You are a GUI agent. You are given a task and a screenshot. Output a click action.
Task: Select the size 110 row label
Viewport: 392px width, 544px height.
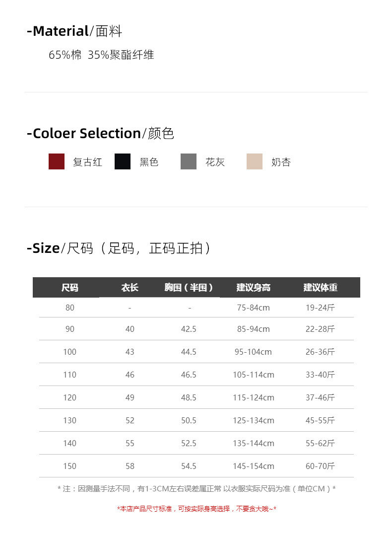point(69,375)
